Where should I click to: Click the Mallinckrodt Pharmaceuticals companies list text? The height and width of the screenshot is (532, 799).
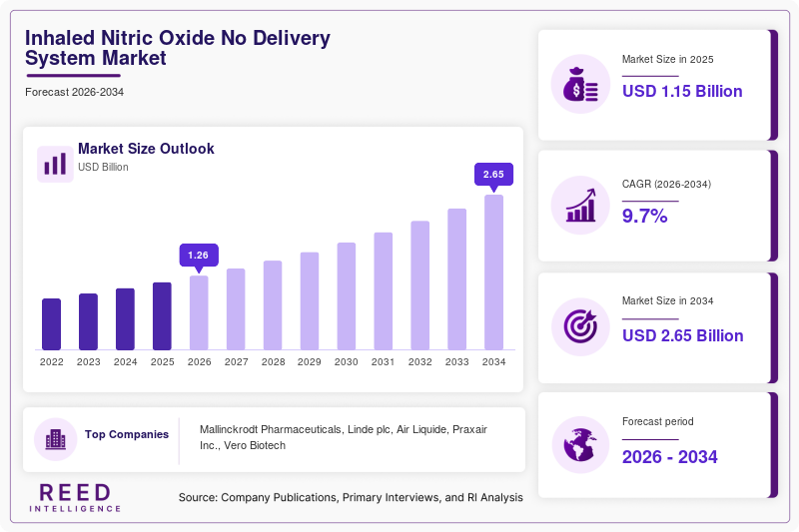344,437
